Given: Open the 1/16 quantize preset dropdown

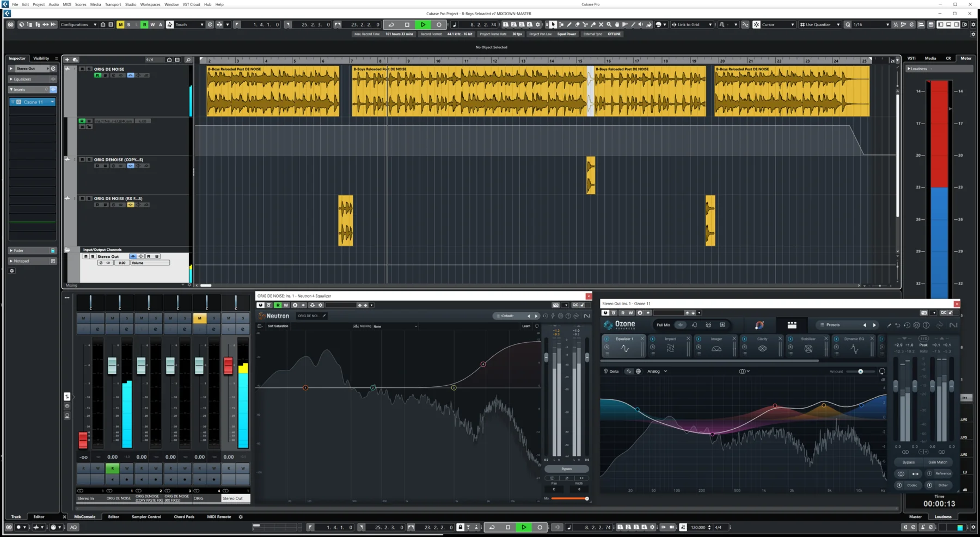Looking at the screenshot, I should tap(871, 24).
